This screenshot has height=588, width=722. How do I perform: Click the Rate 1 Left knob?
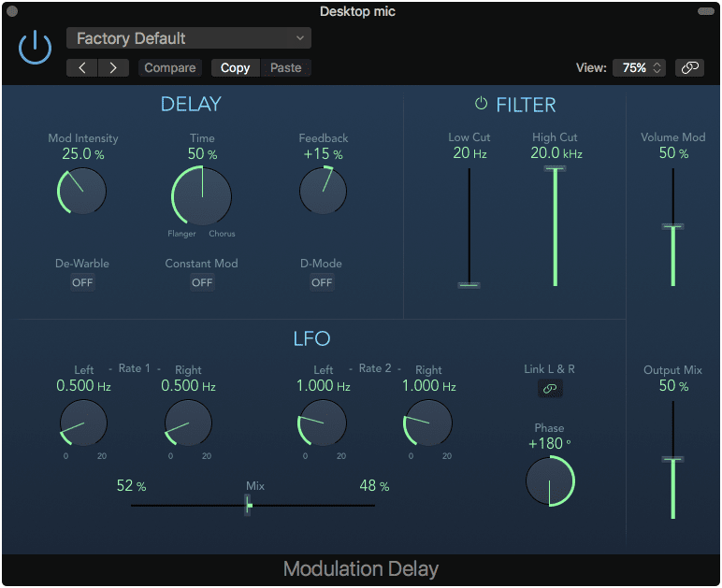(x=83, y=423)
